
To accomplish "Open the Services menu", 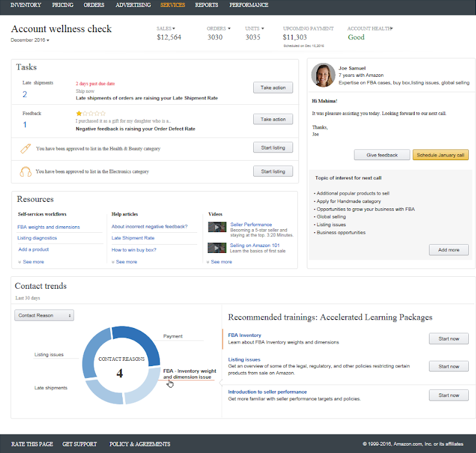I will [172, 5].
